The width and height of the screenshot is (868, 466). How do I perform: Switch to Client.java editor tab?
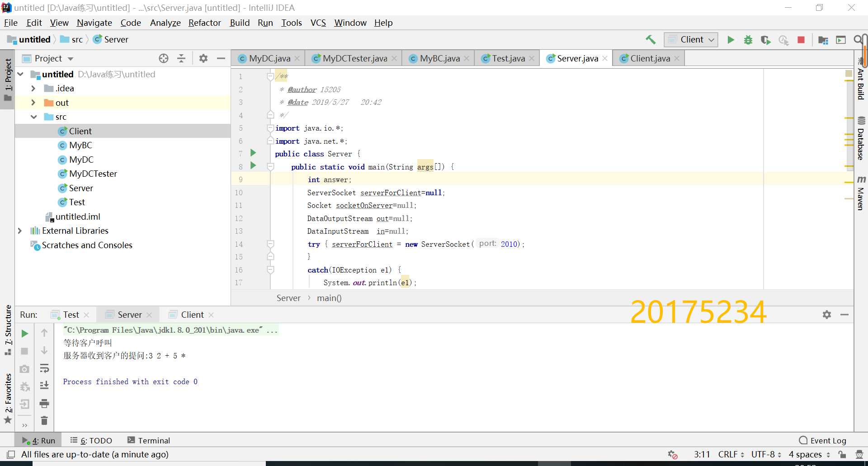[650, 58]
